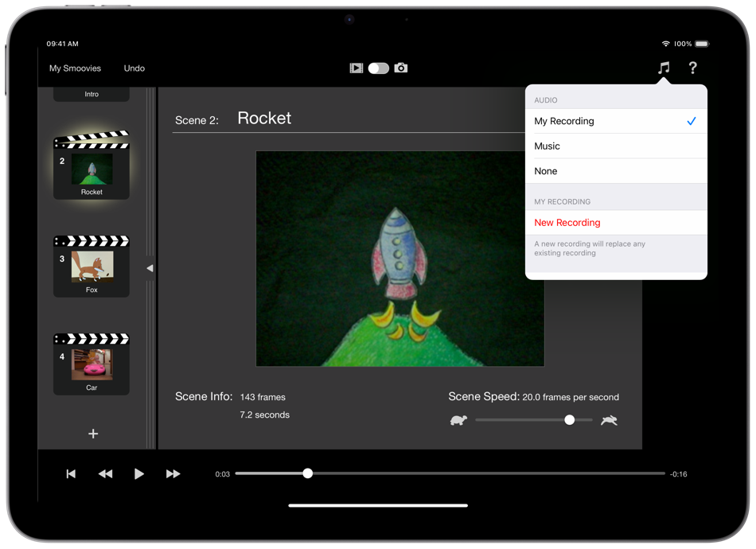Viewport: 756px width, 549px height.
Task: Choose Music audio option
Action: tap(616, 146)
